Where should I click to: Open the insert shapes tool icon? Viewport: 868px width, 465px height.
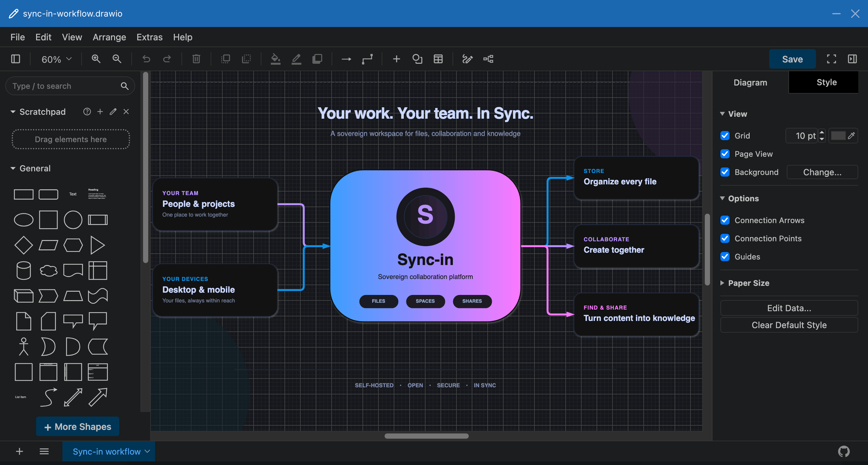(x=417, y=59)
